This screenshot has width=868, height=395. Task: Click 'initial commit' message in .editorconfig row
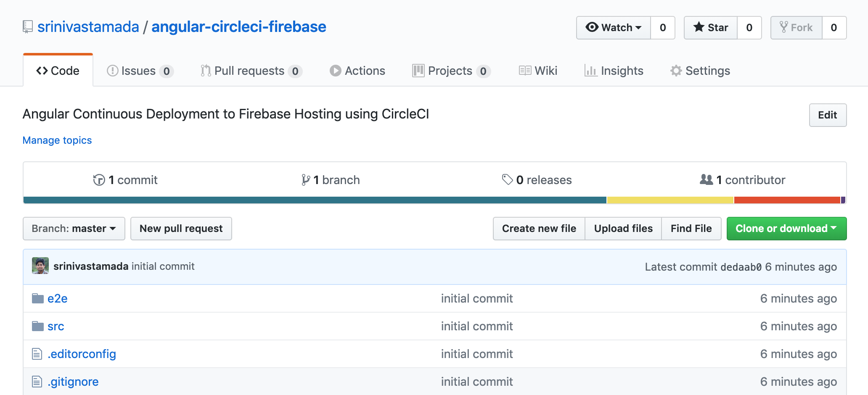(477, 354)
